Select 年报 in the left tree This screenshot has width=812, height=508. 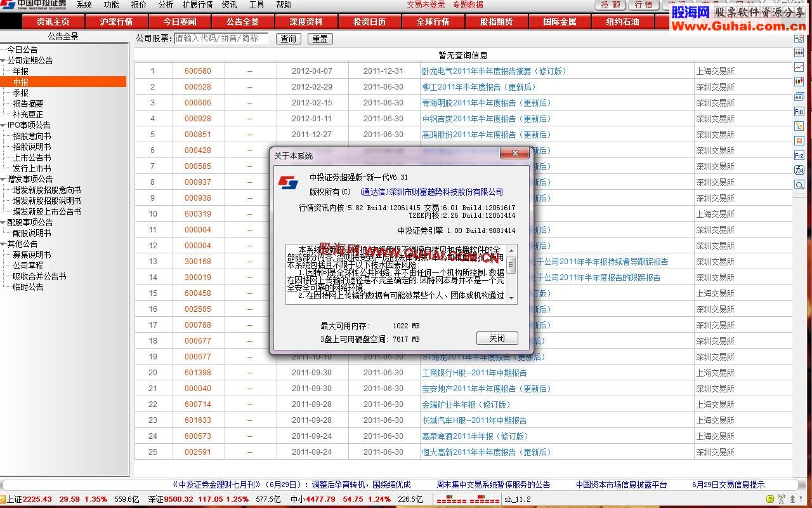tap(21, 71)
